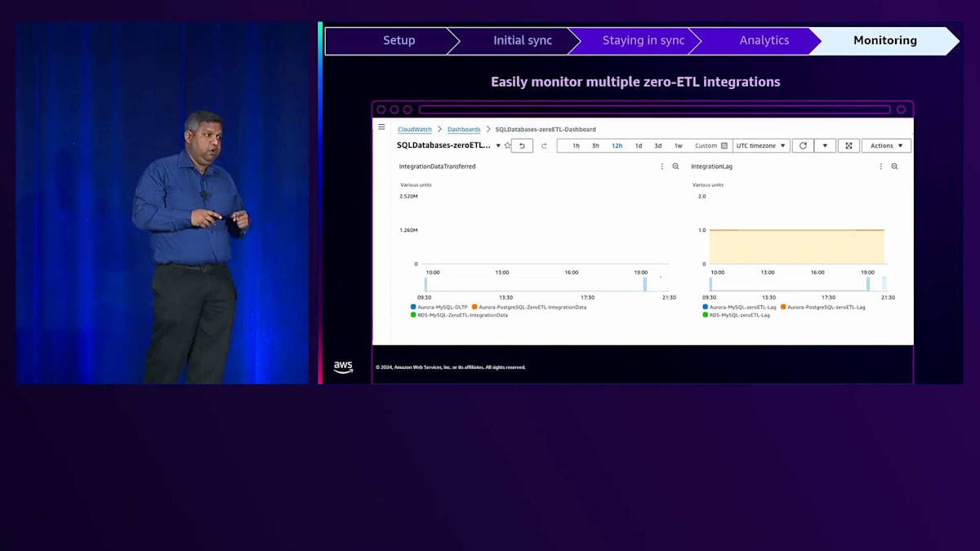This screenshot has width=980, height=551.
Task: Refresh the dashboard
Action: [803, 145]
